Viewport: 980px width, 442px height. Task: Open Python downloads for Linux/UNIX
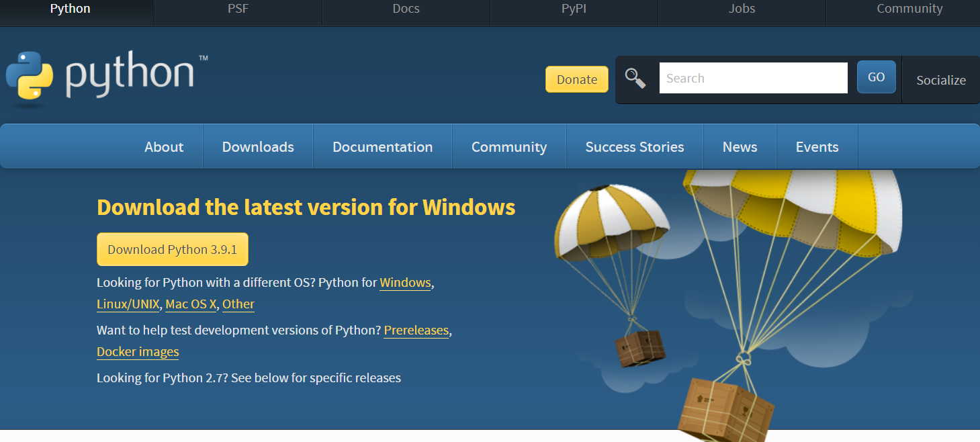click(128, 304)
